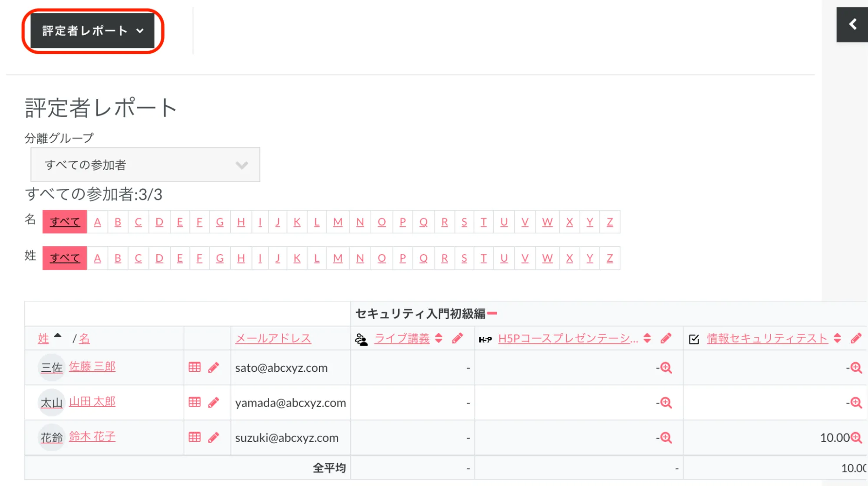Click pencil icon for H5Pコースプレゼンテーション column

tap(666, 338)
